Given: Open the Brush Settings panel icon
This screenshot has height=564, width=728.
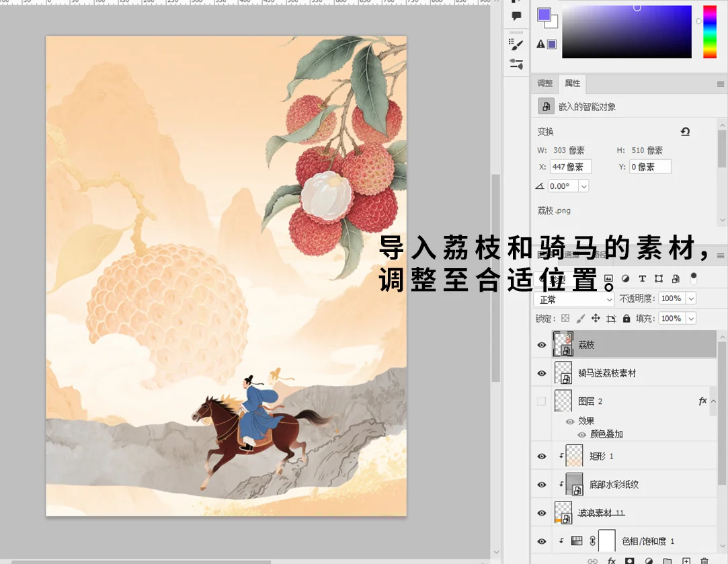Looking at the screenshot, I should click(516, 44).
